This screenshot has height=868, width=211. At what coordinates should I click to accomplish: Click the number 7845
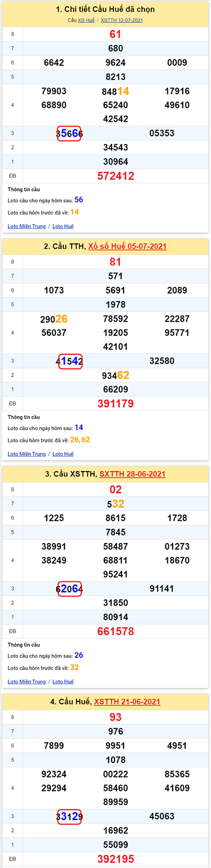click(116, 532)
